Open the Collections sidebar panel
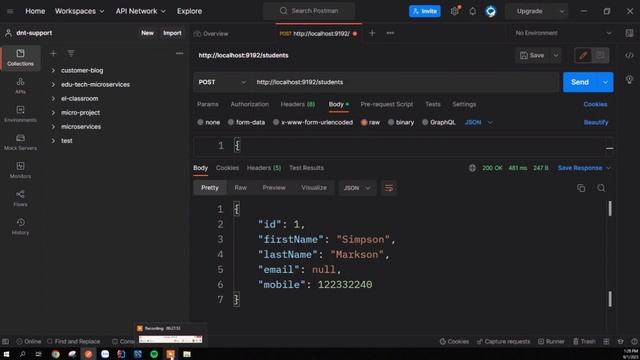Screen dimensions: 640x360 20,58
